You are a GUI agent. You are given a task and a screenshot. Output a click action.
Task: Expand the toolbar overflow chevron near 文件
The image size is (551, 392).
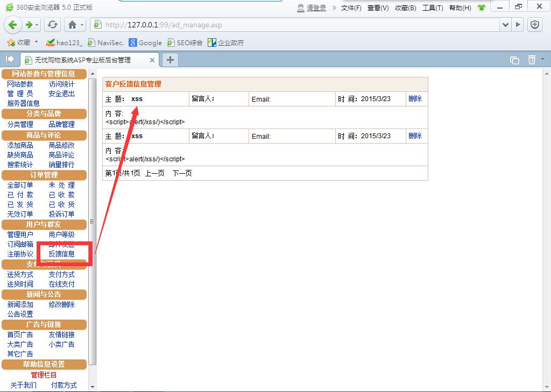coord(334,8)
